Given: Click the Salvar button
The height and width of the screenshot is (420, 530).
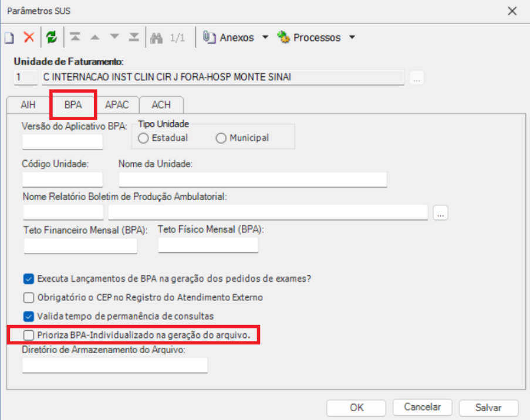Looking at the screenshot, I should (488, 408).
